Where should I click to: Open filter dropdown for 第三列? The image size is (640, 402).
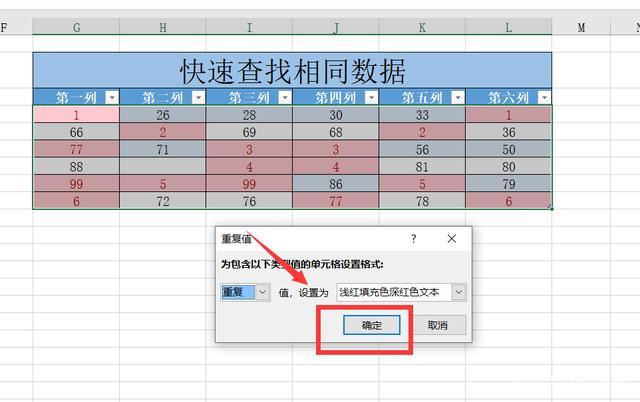pyautogui.click(x=285, y=97)
